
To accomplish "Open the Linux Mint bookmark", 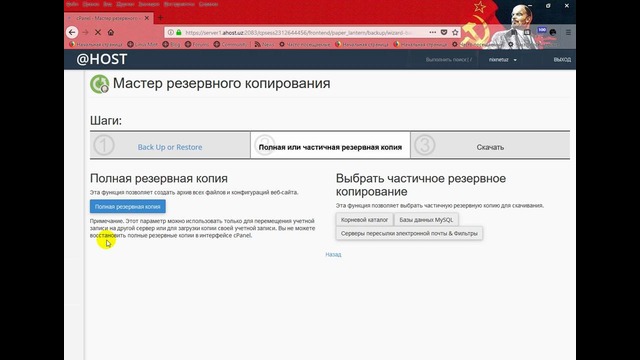I will pyautogui.click(x=142, y=44).
